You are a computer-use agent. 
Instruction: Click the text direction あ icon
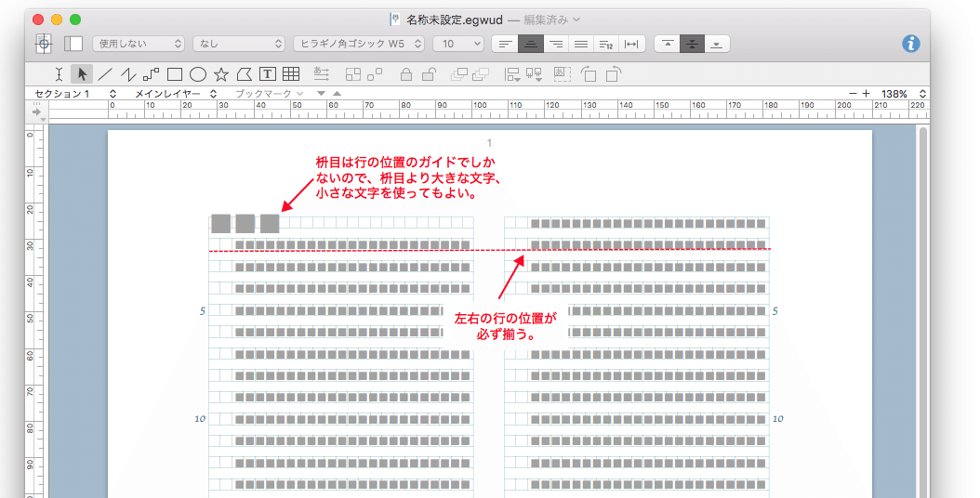click(x=322, y=74)
